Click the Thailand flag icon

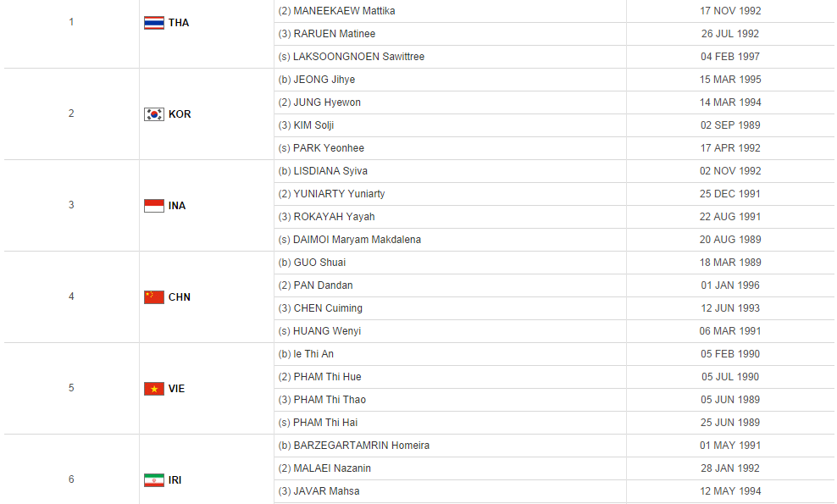pyautogui.click(x=153, y=23)
